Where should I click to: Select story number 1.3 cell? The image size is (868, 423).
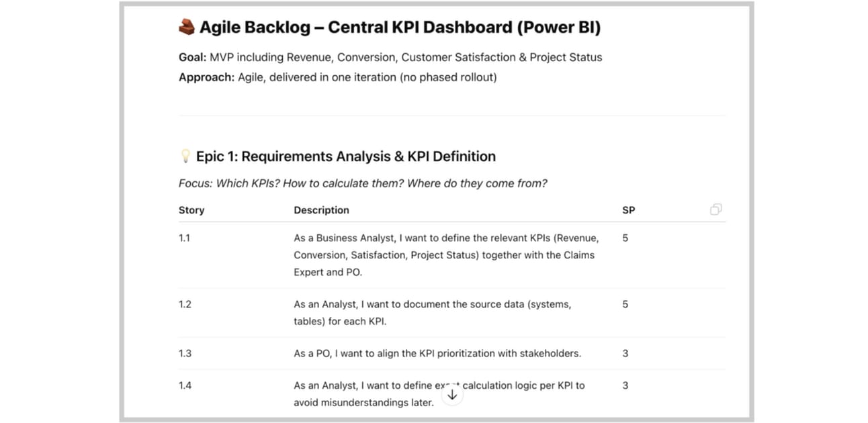pos(185,353)
